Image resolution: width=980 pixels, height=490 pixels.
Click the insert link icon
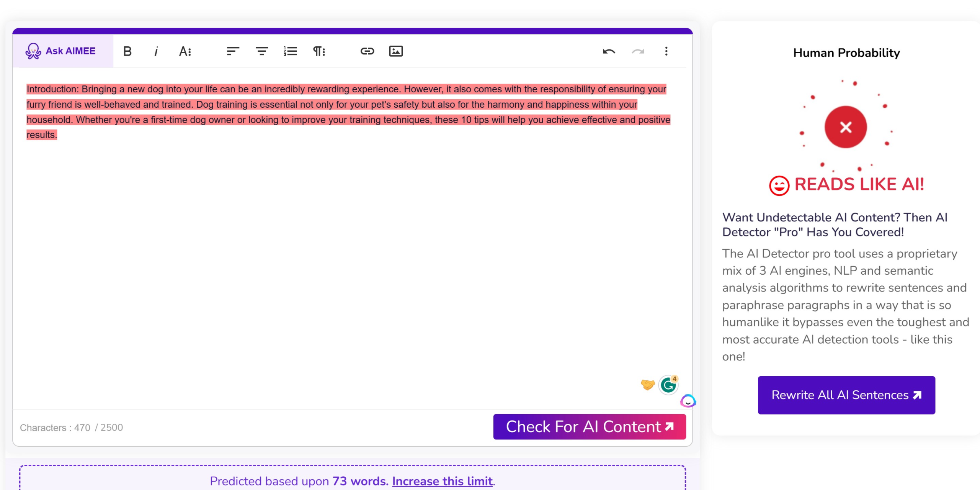367,51
